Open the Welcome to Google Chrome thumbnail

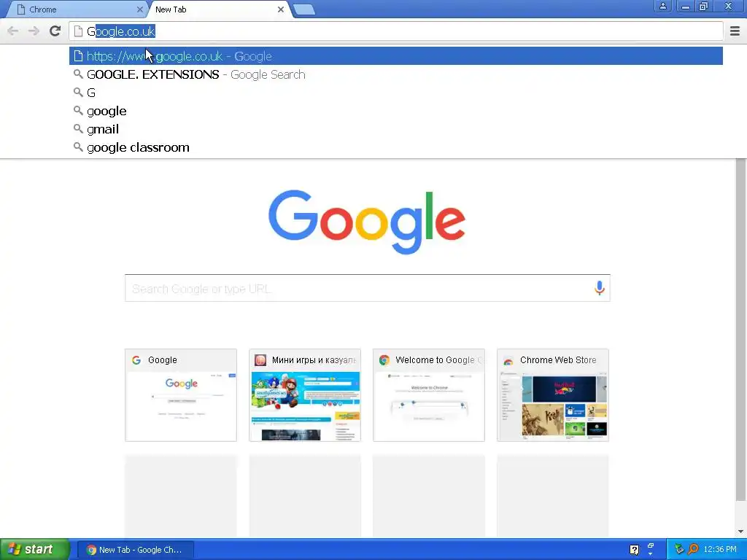pyautogui.click(x=429, y=395)
